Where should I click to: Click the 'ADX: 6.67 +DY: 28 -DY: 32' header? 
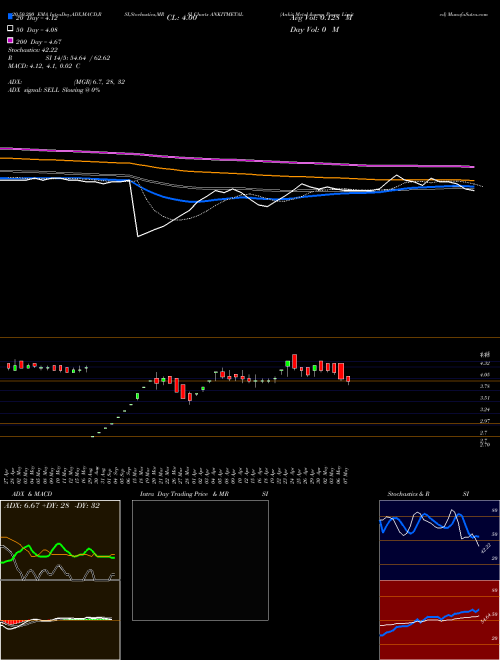pyautogui.click(x=52, y=506)
